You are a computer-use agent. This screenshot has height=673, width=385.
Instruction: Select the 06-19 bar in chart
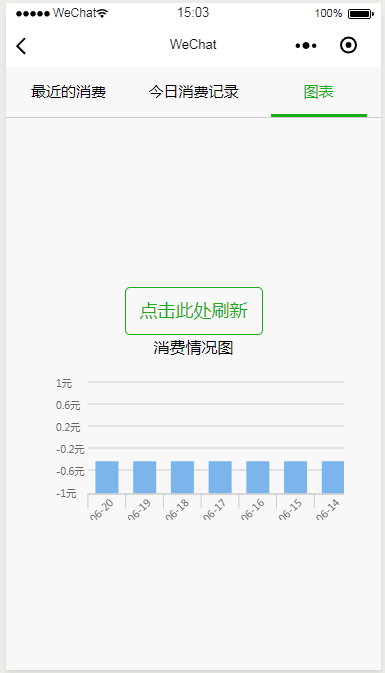coord(145,477)
